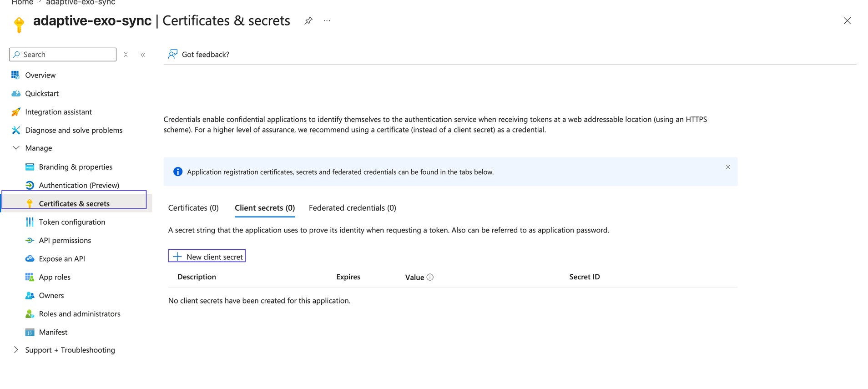The image size is (868, 389).
Task: Open the ellipsis more options menu
Action: click(327, 20)
